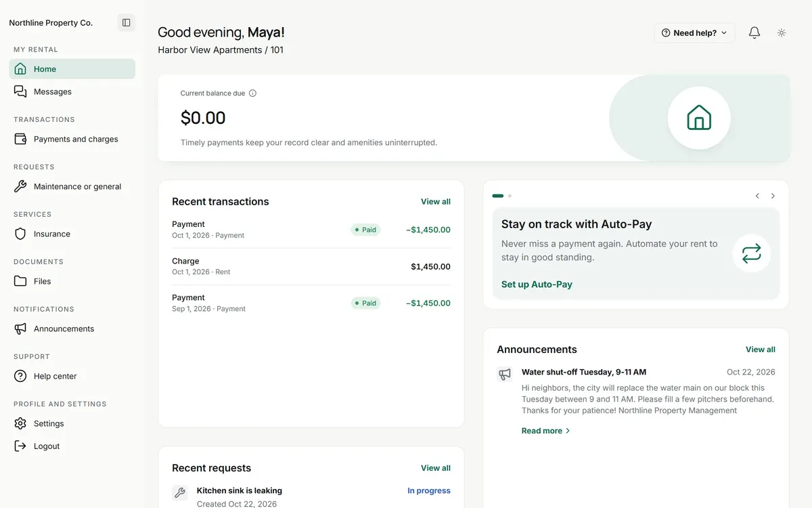Image resolution: width=812 pixels, height=508 pixels.
Task: Click the Northline Property Co. logo text
Action: point(51,22)
